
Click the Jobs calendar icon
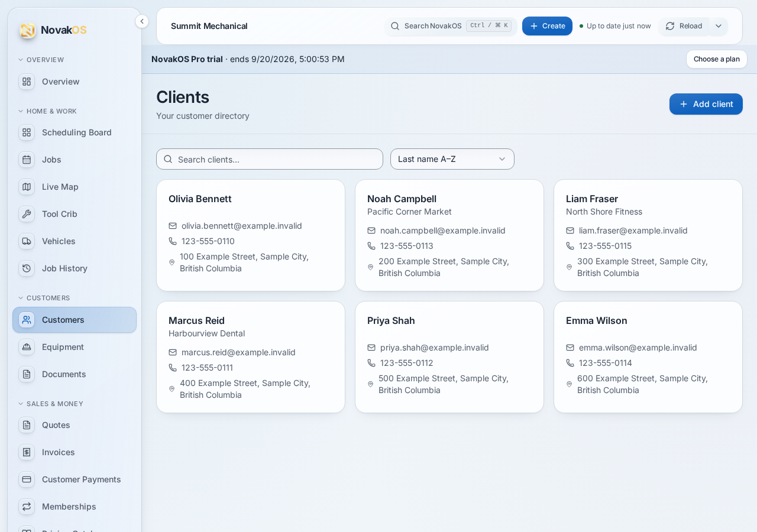point(27,160)
